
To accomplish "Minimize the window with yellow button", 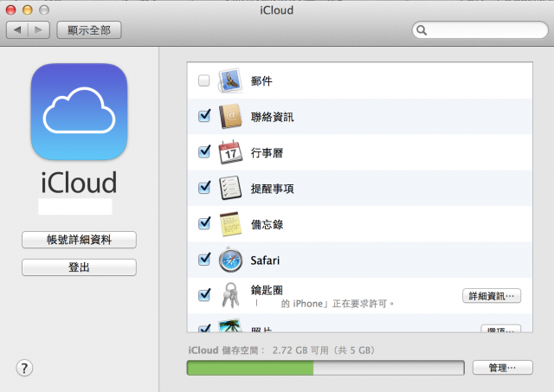I will tap(28, 10).
